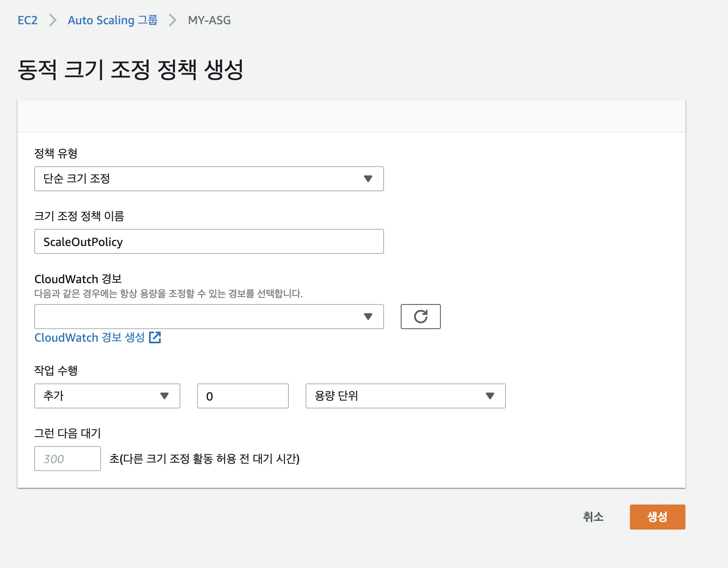Go to the EC2 breadcrumb link
Image resolution: width=728 pixels, height=568 pixels.
click(28, 20)
